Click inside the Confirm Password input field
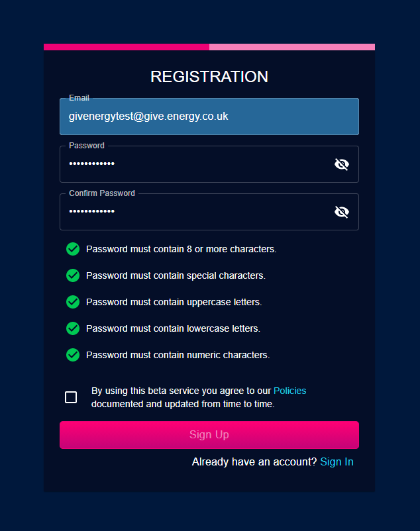The height and width of the screenshot is (531, 420). 197,212
